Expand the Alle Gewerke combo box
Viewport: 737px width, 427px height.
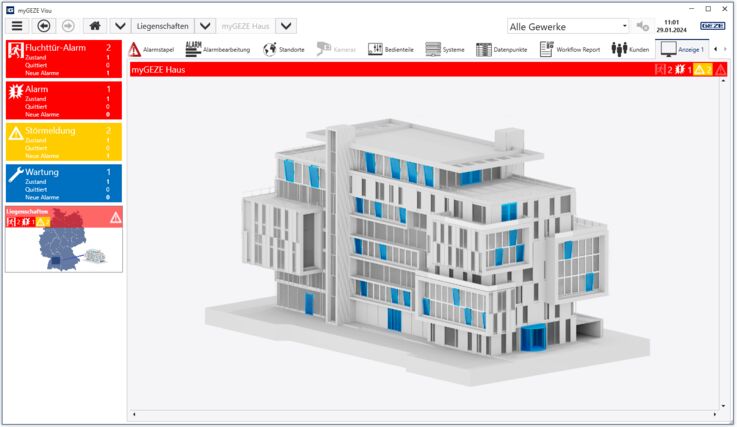point(568,27)
